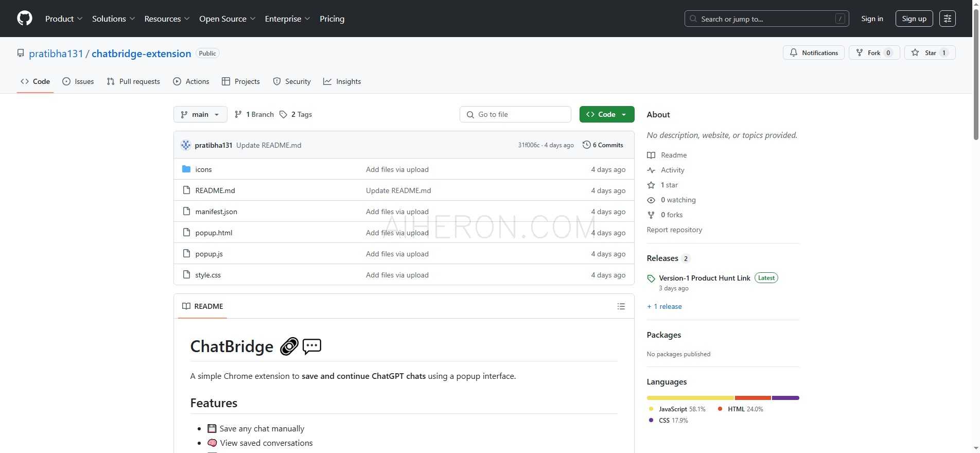Image resolution: width=980 pixels, height=453 pixels.
Task: Click the Sign in link
Action: (872, 19)
